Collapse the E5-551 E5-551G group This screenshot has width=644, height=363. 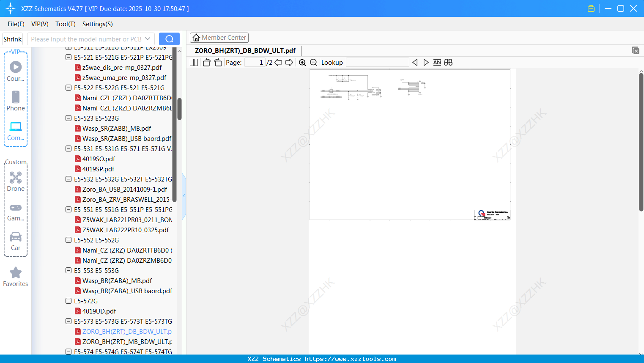pos(69,209)
